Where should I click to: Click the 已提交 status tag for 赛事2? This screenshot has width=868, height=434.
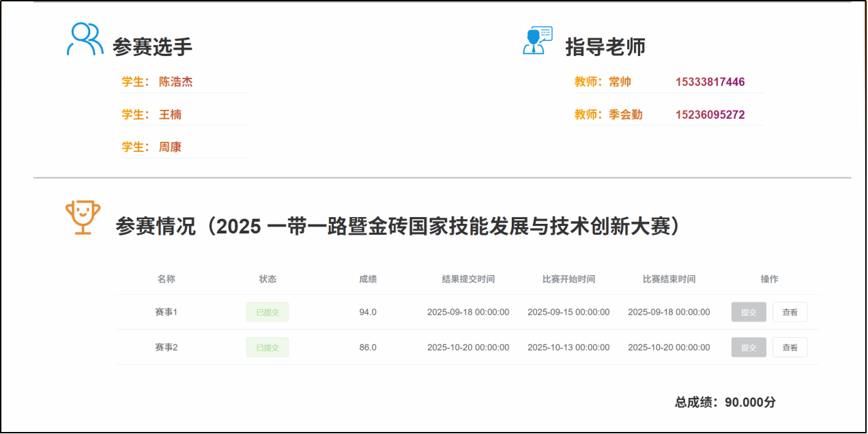[x=267, y=347]
